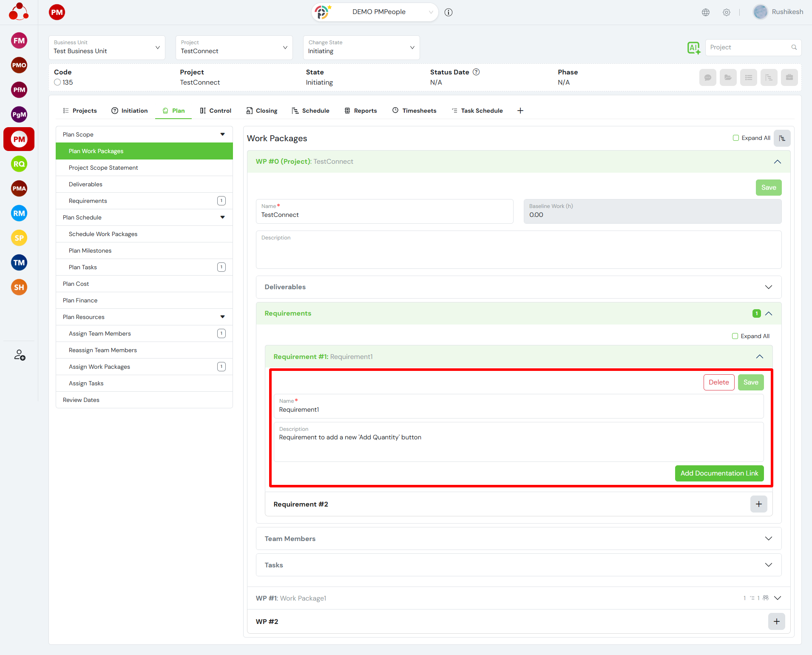The height and width of the screenshot is (655, 812).
Task: Open the FM module in sidebar
Action: click(19, 41)
